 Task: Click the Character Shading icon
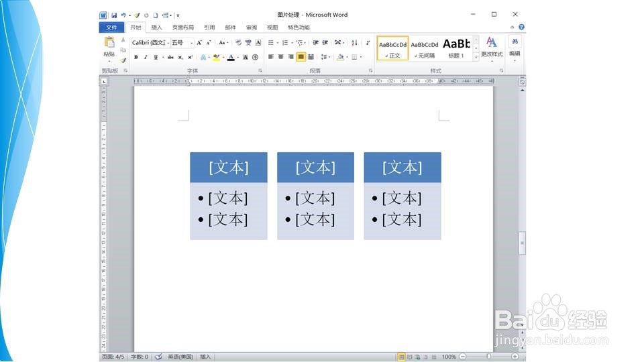[x=246, y=58]
